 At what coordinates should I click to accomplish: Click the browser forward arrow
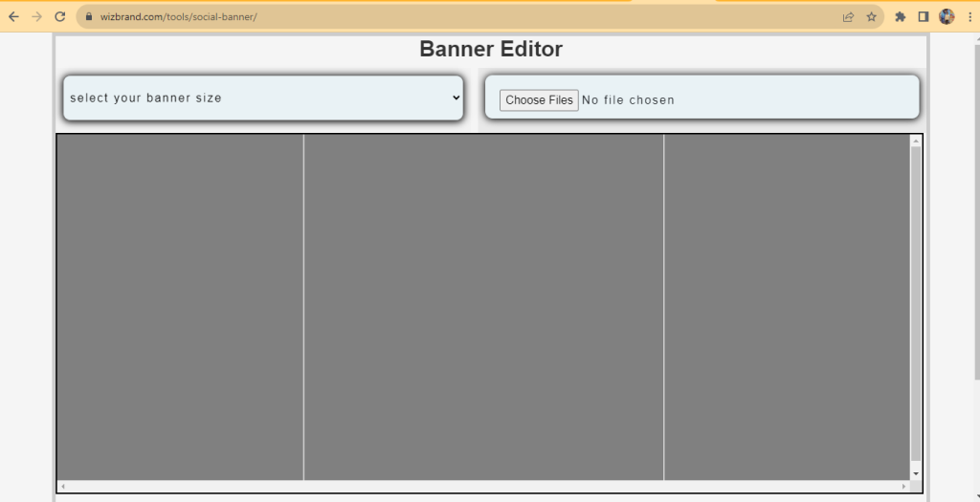tap(37, 16)
